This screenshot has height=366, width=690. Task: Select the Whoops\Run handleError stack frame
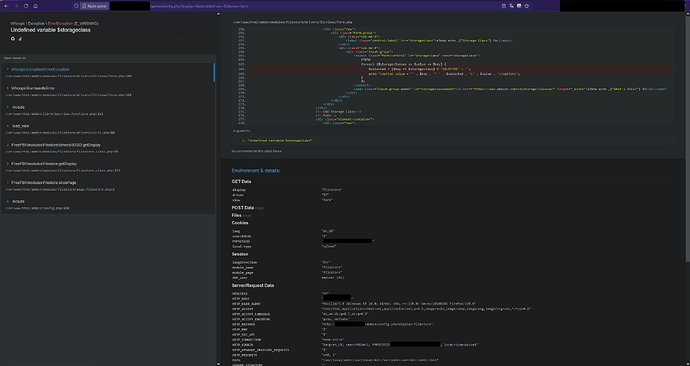[108, 91]
